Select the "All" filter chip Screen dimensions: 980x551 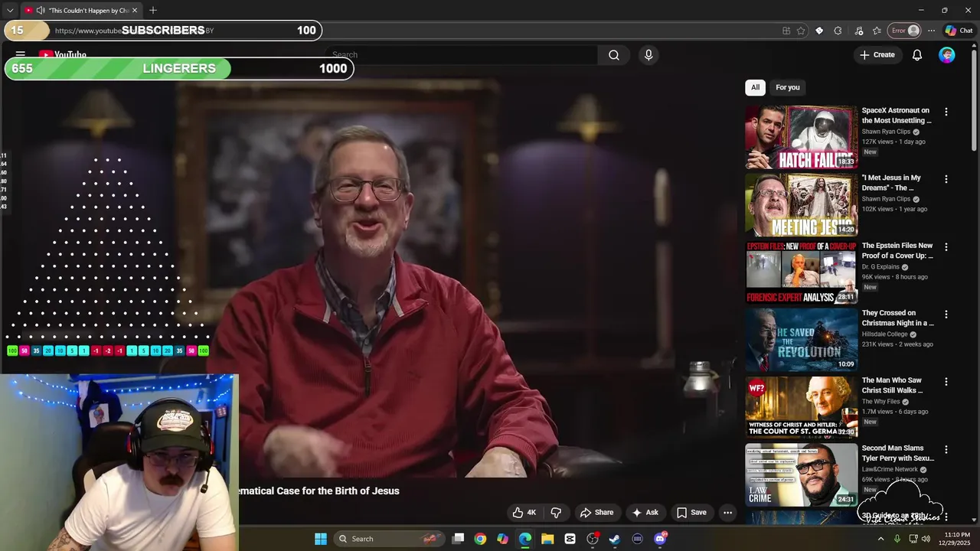[755, 87]
